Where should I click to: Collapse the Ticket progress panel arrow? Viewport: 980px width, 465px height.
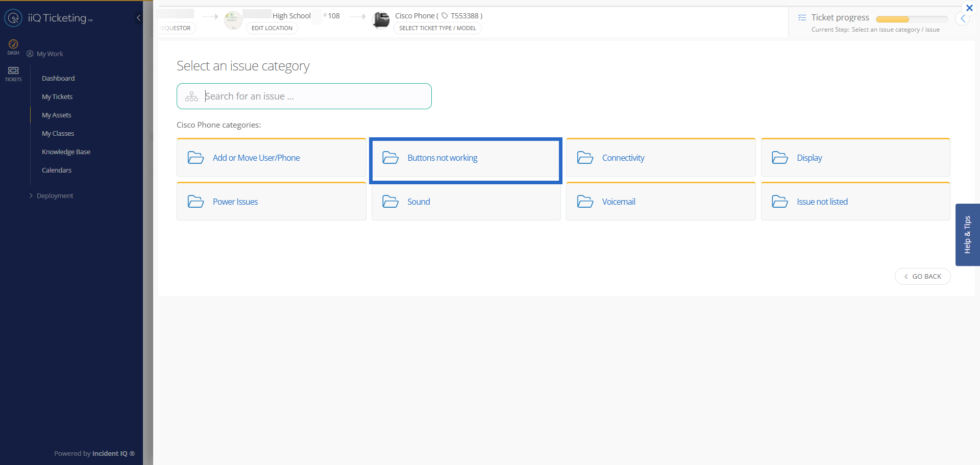coord(963,19)
